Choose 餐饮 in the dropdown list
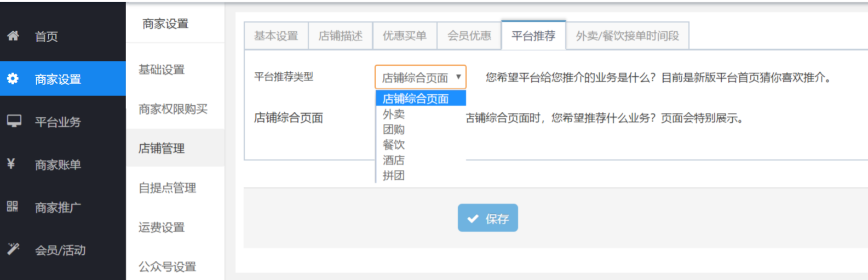 pos(421,145)
